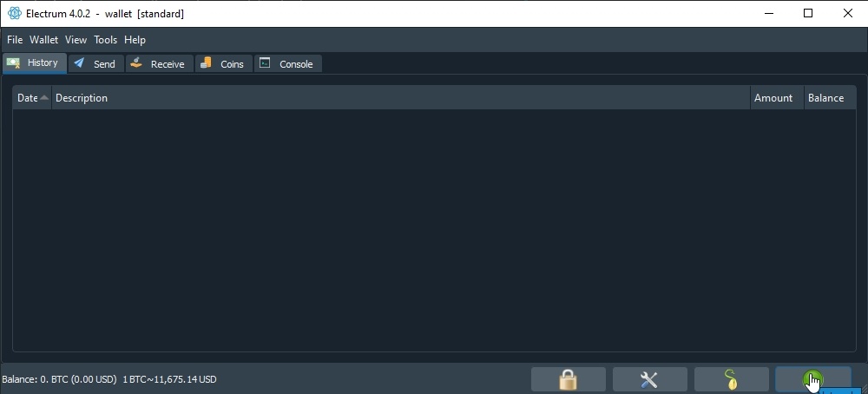Viewport: 868px width, 394px height.
Task: Click the balance text in status bar
Action: click(59, 379)
